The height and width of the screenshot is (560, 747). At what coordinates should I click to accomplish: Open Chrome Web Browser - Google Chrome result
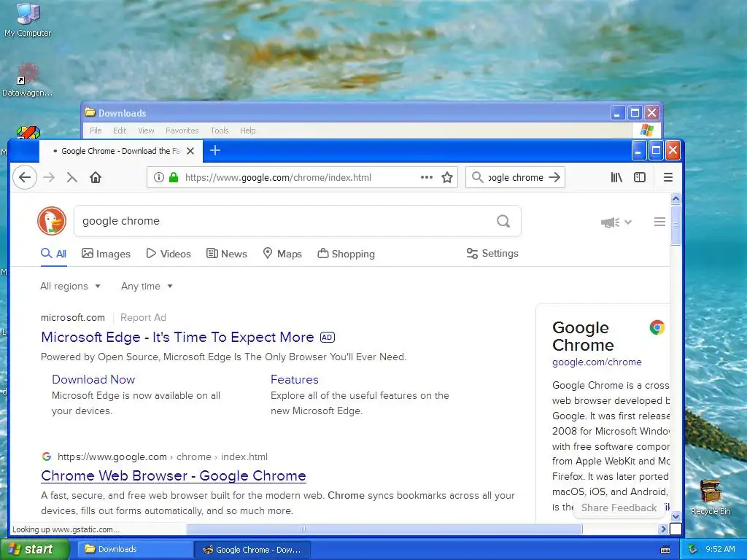point(174,475)
